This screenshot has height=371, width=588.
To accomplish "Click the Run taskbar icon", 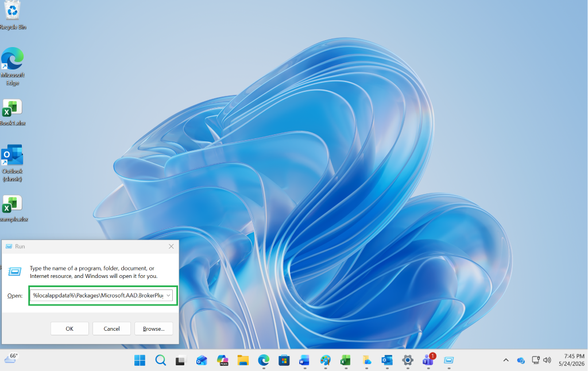I will [x=449, y=361].
